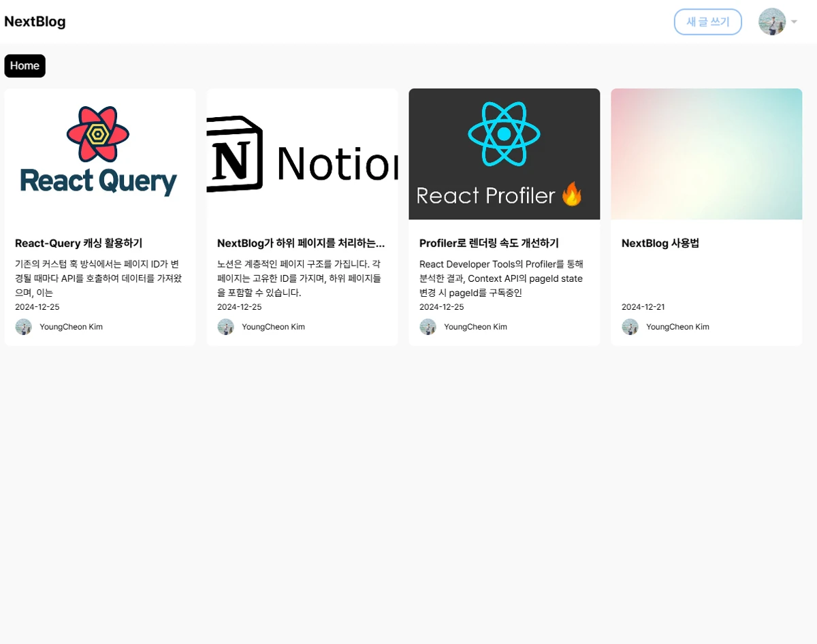Screen dimensions: 817x644
Task: Expand the profile dropdown arrow
Action: tap(794, 22)
